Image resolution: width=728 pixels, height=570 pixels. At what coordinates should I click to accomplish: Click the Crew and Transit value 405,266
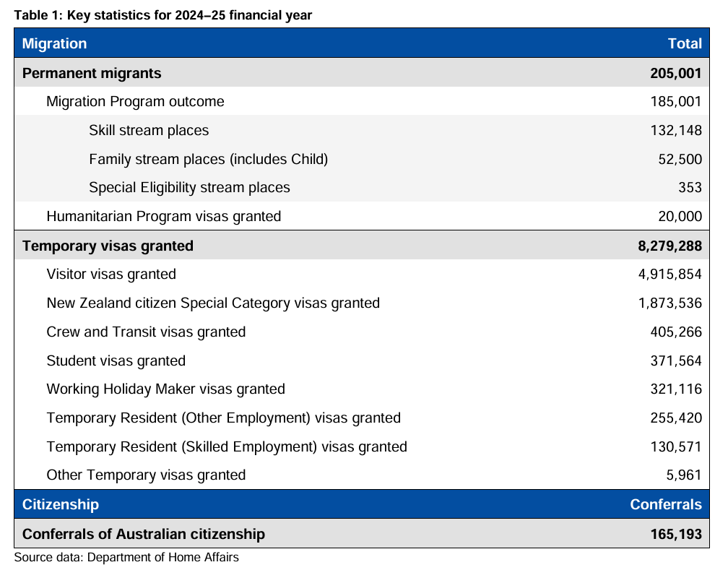pos(675,332)
